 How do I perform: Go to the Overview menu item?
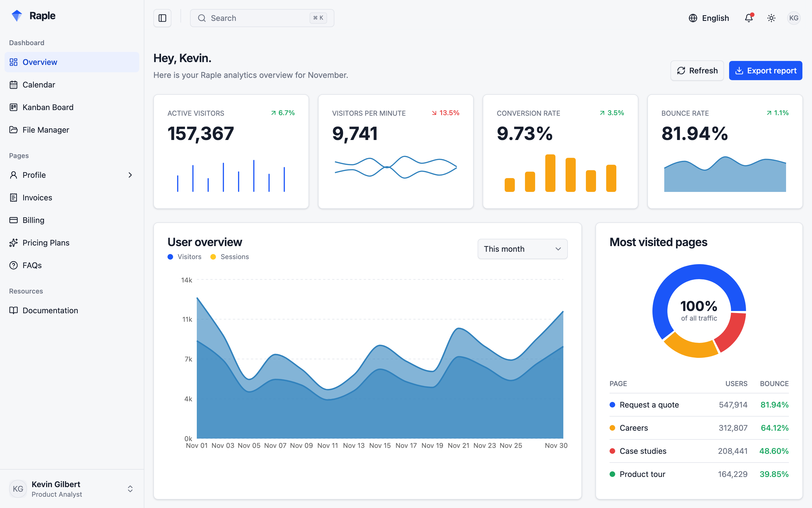pyautogui.click(x=72, y=62)
